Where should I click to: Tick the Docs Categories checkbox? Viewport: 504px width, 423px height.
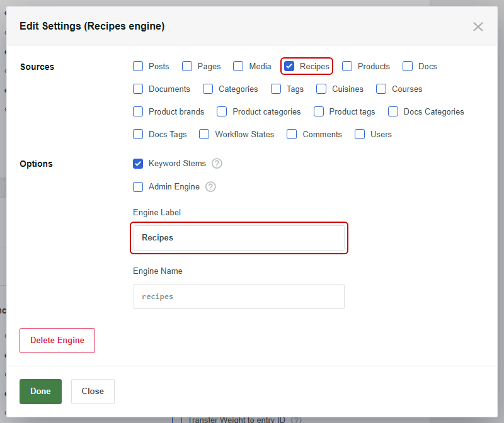click(392, 111)
